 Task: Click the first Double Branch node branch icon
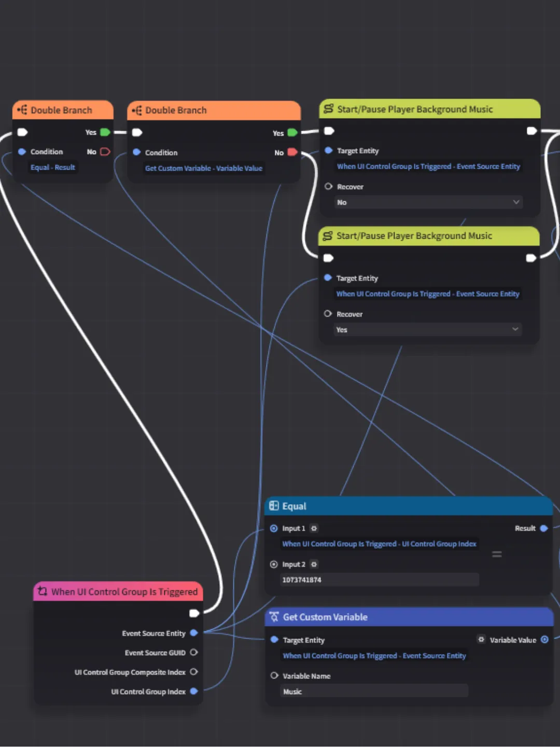(x=22, y=110)
